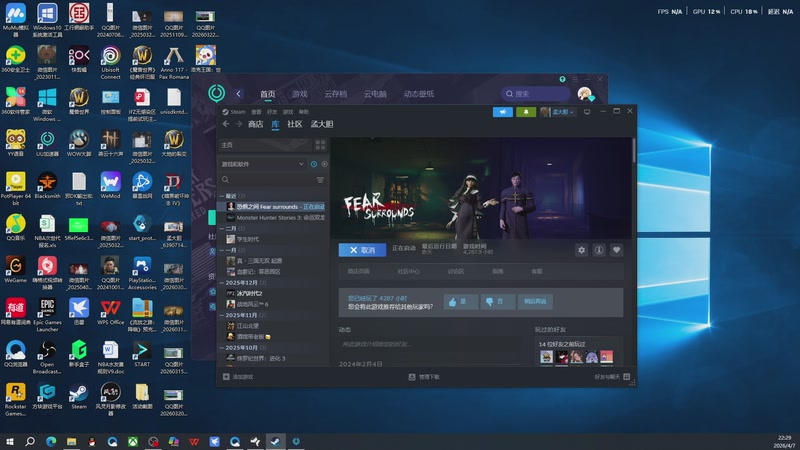Viewport: 800px width, 450px height.
Task: Switch Steam library to grid collections view
Action: click(x=320, y=145)
